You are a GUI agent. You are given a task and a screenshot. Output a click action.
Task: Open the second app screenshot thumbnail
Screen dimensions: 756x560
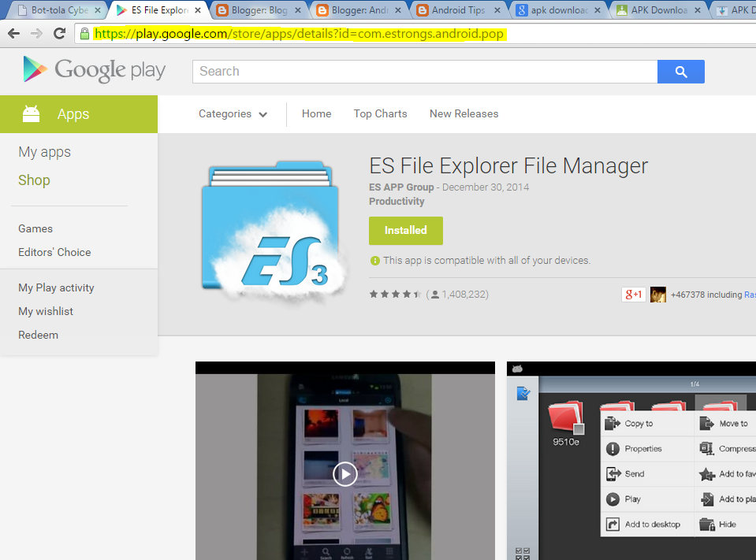click(x=631, y=461)
